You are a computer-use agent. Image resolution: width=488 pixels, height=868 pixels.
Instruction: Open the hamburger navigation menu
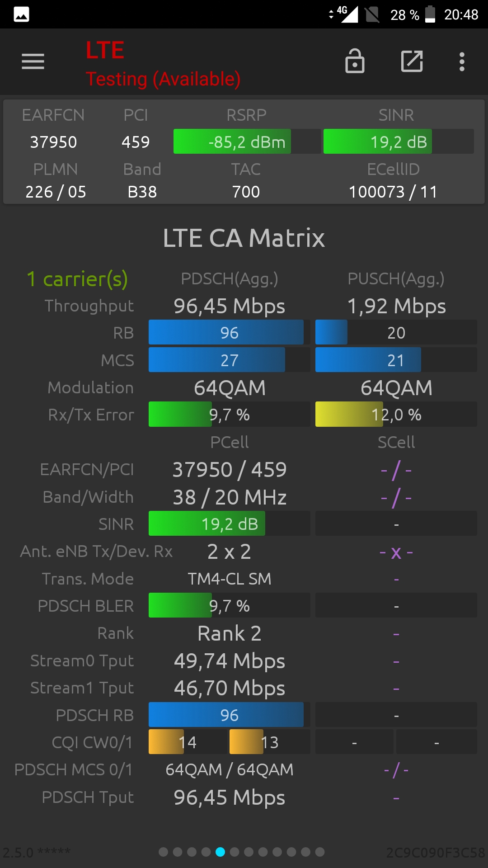pos(33,61)
